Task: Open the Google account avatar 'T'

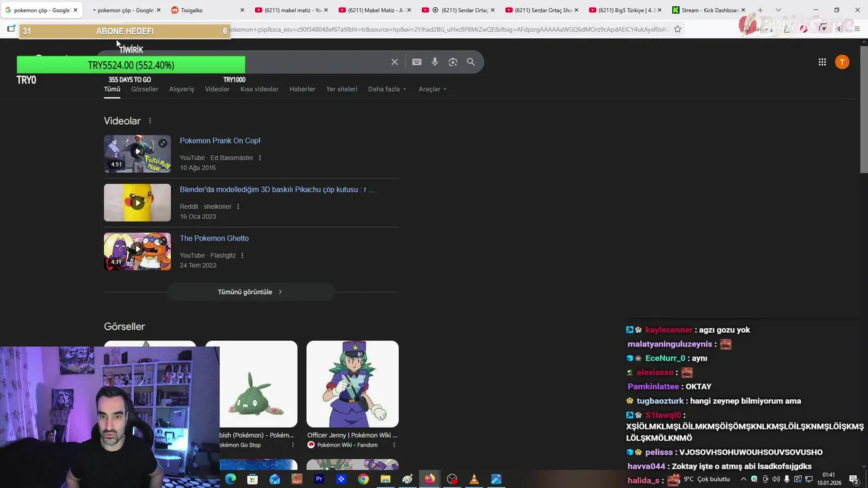Action: pyautogui.click(x=842, y=62)
